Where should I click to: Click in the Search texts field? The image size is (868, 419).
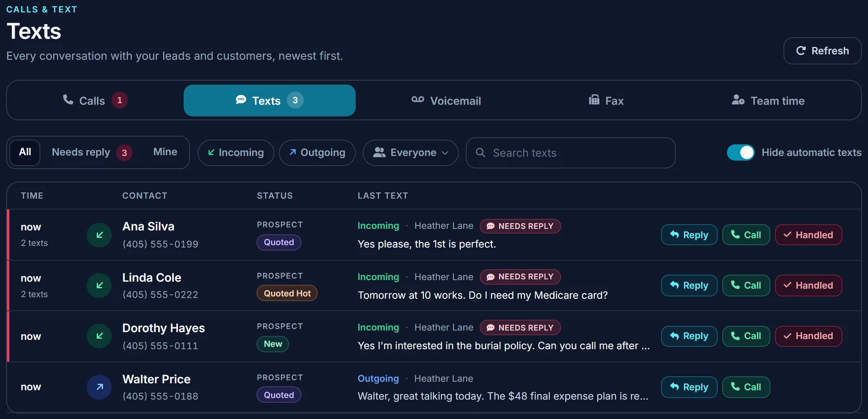570,153
